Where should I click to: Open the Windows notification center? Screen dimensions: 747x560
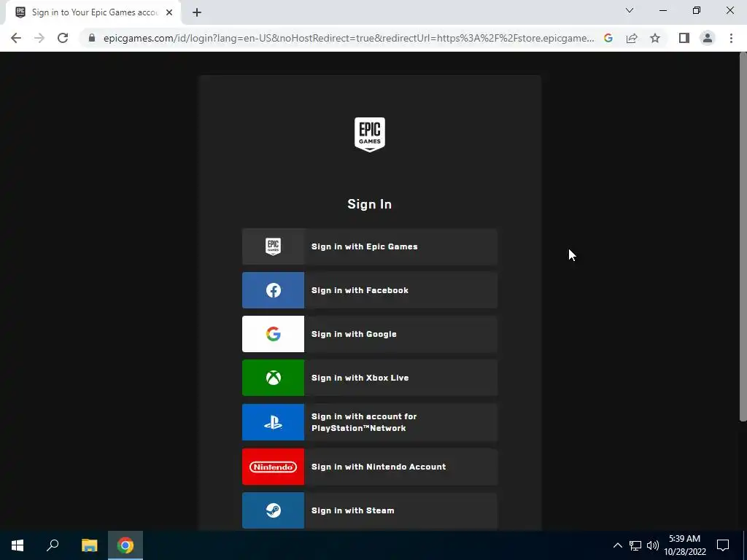click(x=723, y=545)
